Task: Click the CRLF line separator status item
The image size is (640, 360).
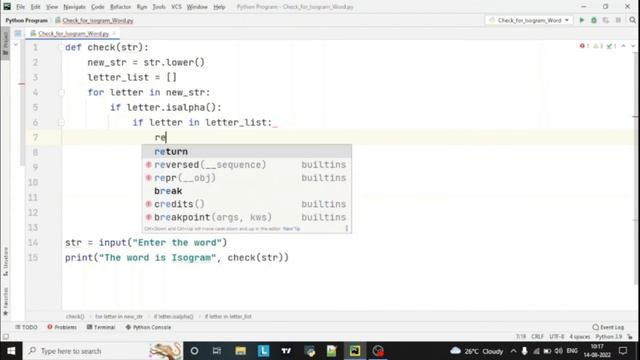Action: pos(537,337)
